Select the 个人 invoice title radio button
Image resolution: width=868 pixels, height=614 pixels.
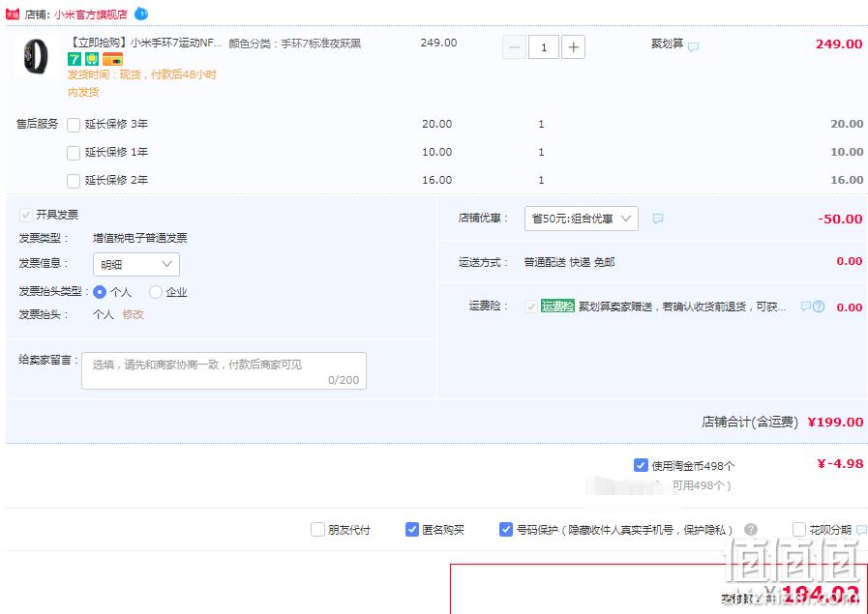click(100, 291)
